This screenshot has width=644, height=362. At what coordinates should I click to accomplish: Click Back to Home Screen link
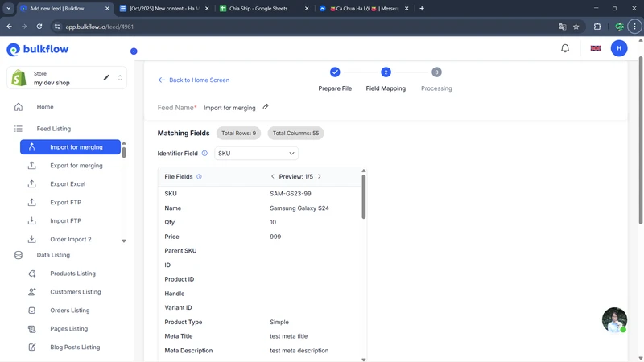pyautogui.click(x=194, y=80)
